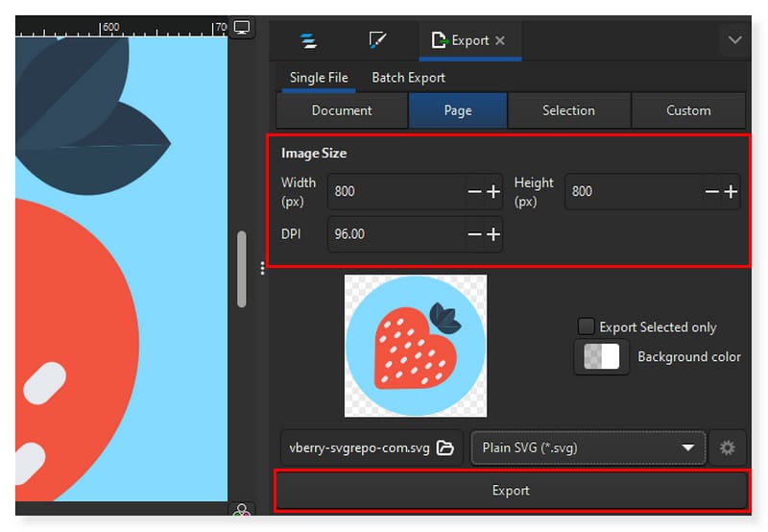
Task: Click the three-dot panel resize handle
Action: (x=262, y=268)
